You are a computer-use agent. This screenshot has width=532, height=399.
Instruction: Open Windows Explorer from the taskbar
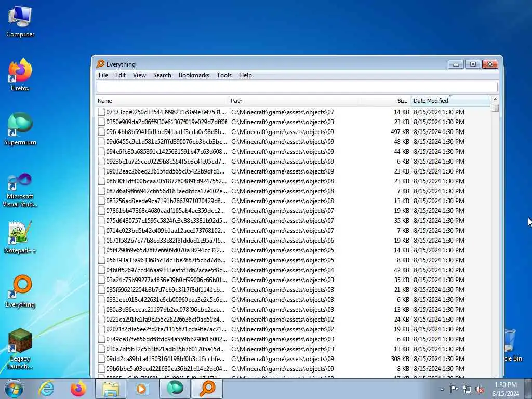[110, 389]
